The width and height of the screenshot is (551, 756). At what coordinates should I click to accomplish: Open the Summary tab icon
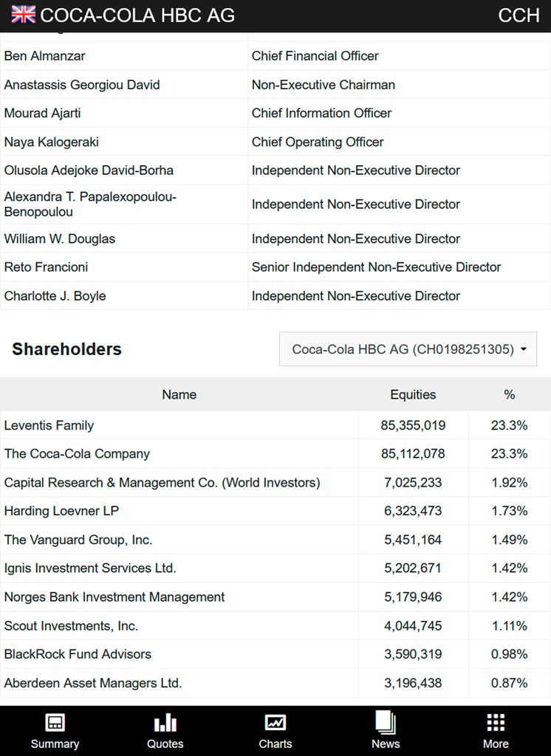pyautogui.click(x=55, y=723)
